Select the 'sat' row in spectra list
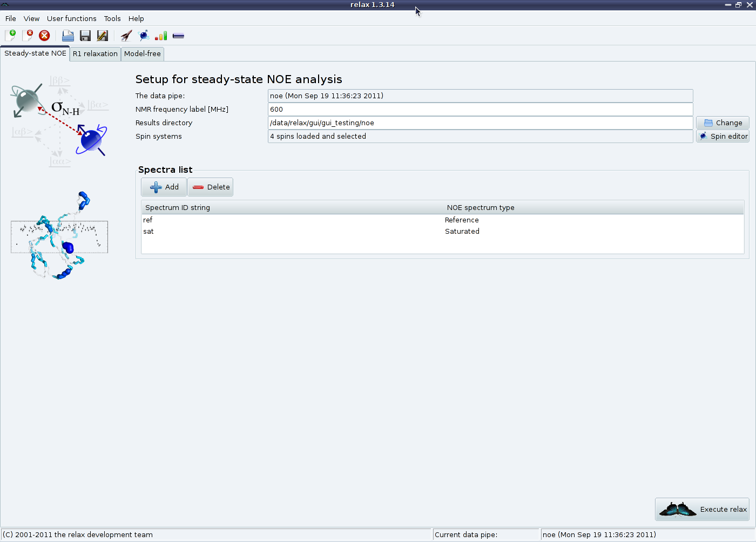 [148, 231]
